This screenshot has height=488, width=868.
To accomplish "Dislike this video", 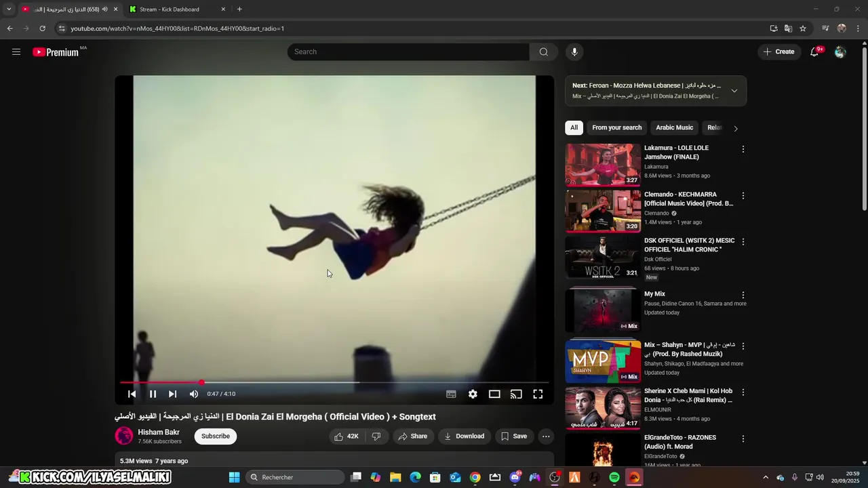I will coord(376,436).
